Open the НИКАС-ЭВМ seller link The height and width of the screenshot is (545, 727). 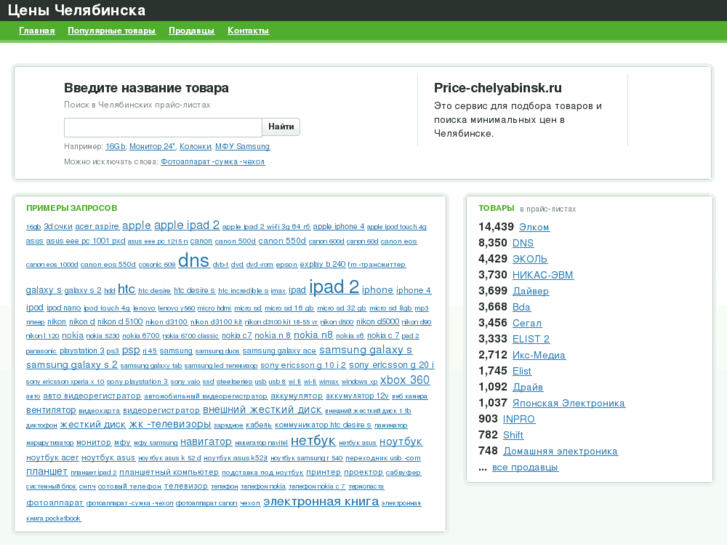click(x=542, y=275)
